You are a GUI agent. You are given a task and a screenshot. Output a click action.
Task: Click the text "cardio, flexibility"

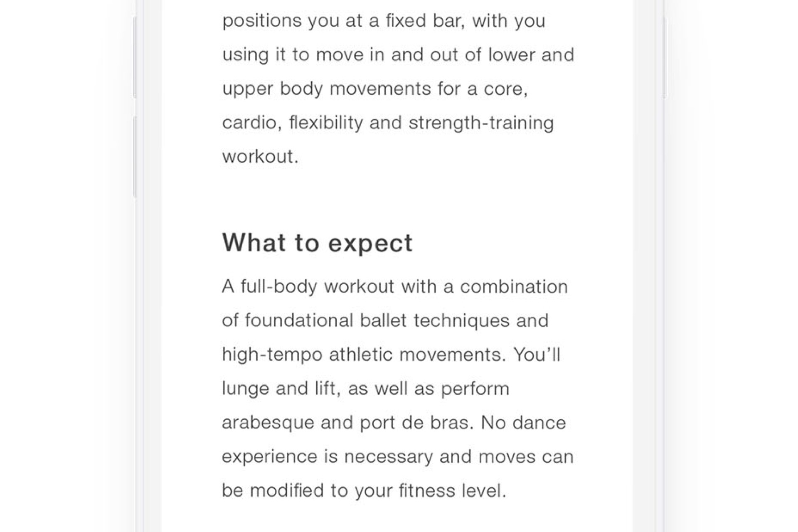click(x=293, y=123)
